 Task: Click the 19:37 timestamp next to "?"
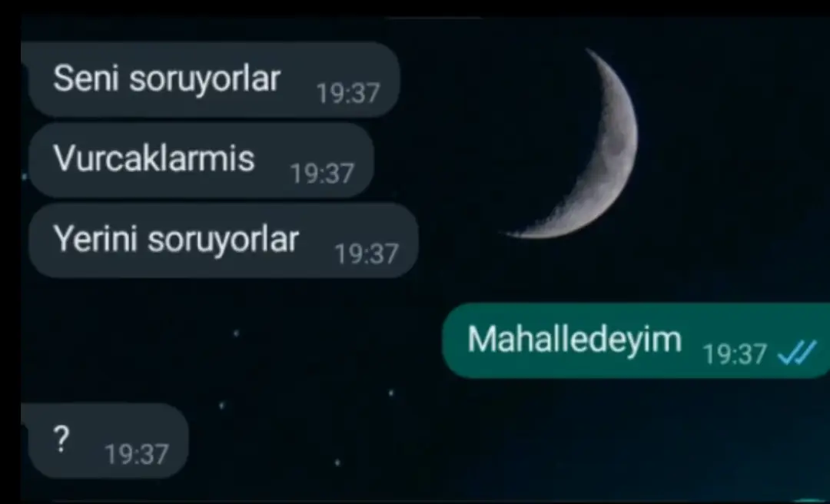coord(137,454)
